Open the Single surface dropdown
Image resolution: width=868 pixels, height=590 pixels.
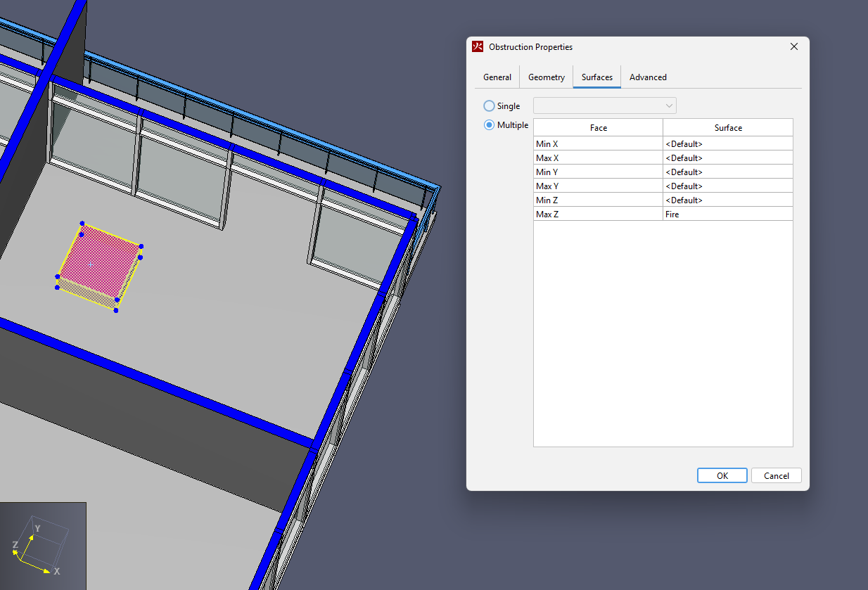[x=605, y=105]
